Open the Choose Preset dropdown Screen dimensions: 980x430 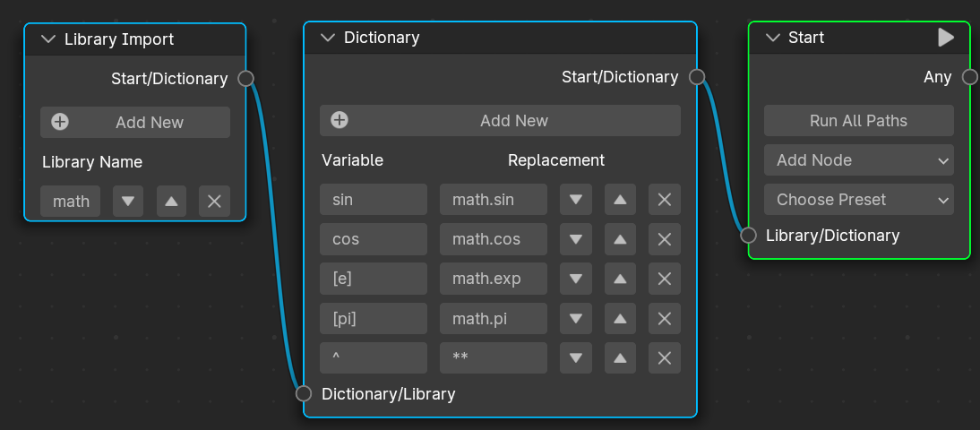(x=859, y=200)
